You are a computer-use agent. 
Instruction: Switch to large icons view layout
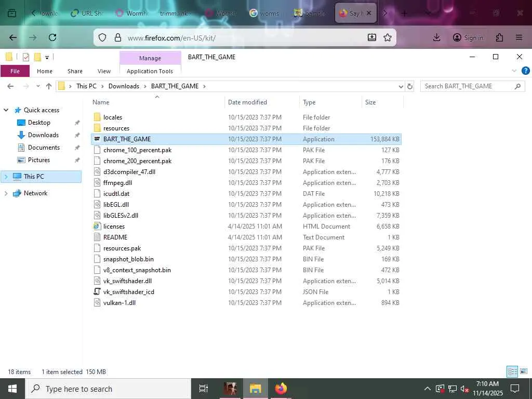tap(524, 371)
